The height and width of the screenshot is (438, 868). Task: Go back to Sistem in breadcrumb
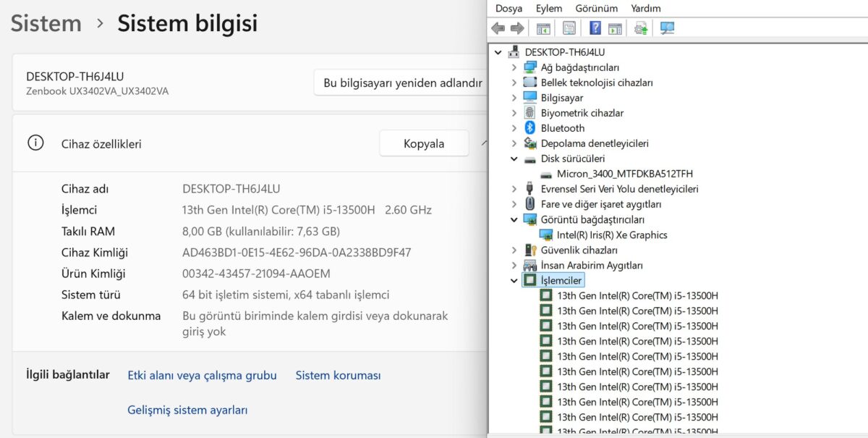(x=46, y=23)
